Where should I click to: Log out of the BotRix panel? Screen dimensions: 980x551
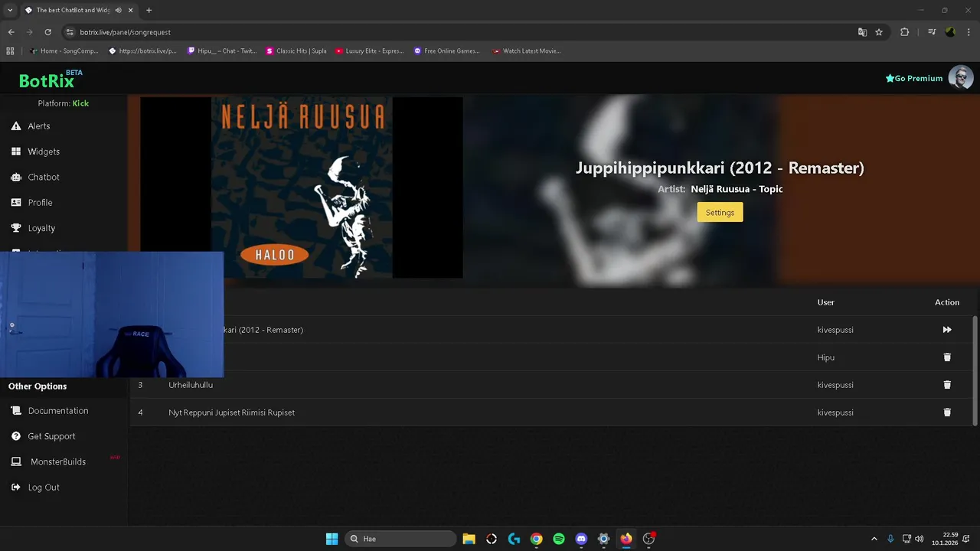point(35,487)
